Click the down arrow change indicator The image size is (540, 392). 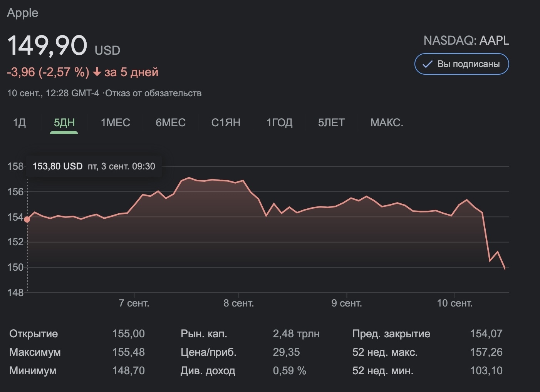click(97, 72)
